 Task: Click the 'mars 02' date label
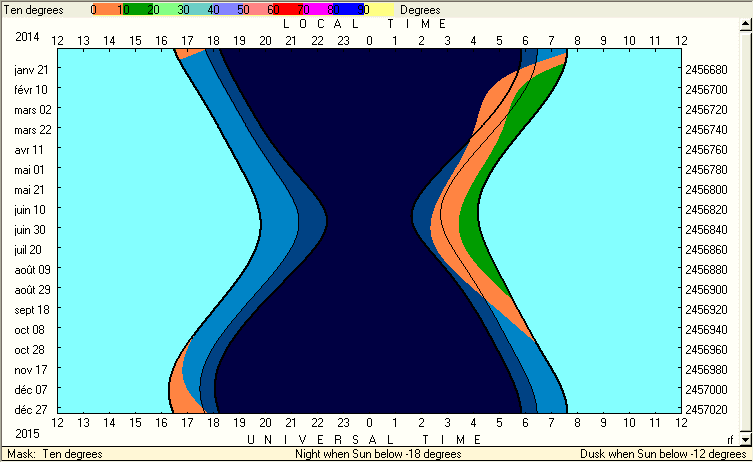coord(33,110)
